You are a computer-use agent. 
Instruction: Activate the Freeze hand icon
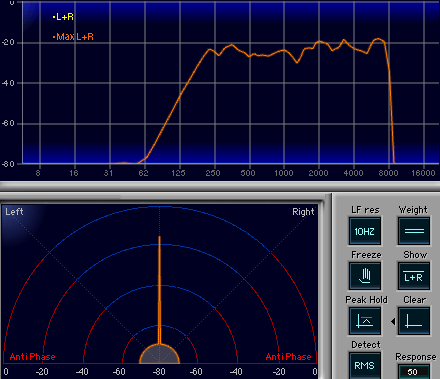click(365, 276)
